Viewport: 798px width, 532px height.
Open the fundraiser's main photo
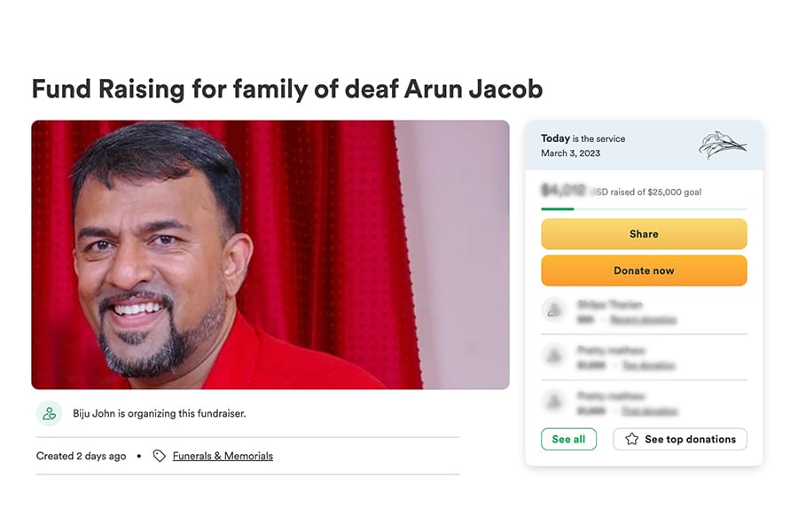(270, 254)
